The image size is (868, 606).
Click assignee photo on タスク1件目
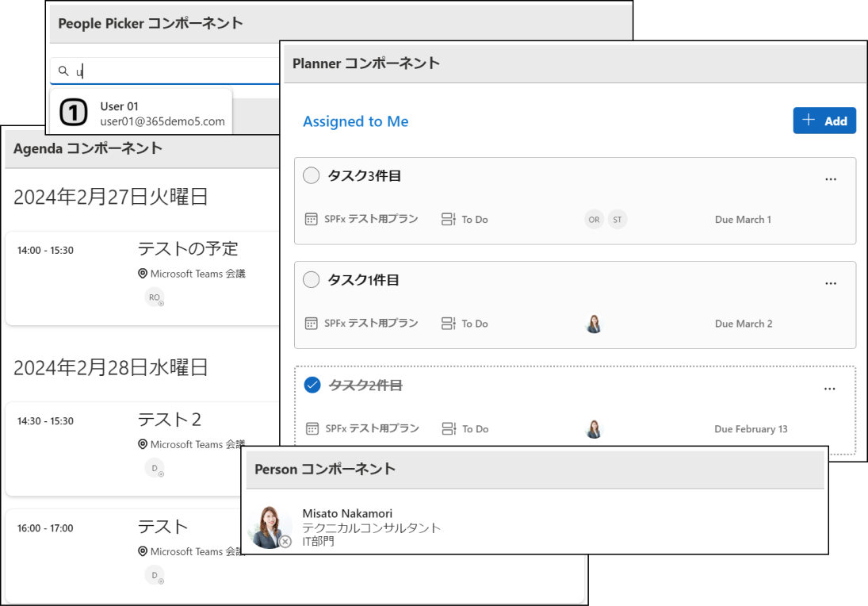(594, 324)
